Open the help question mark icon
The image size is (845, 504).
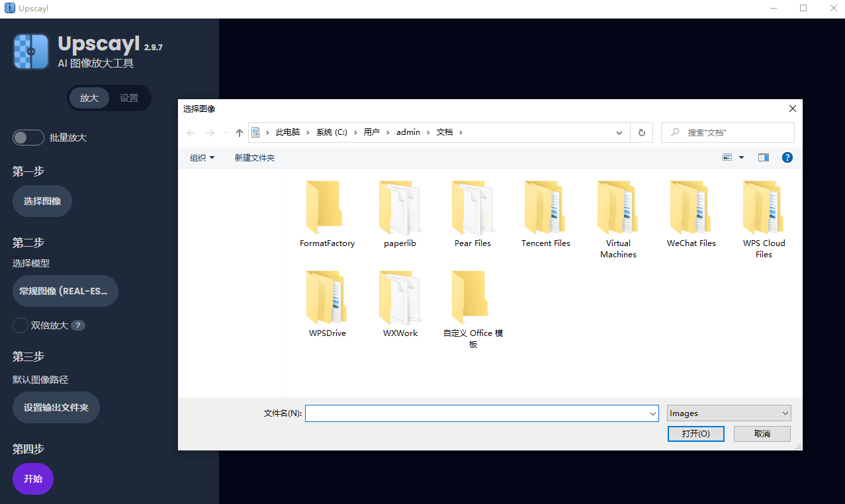point(787,157)
